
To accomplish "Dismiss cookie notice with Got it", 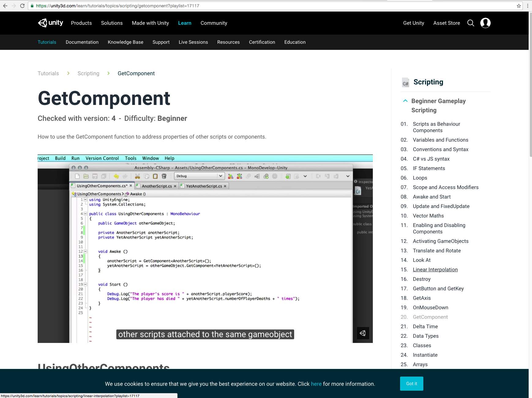I will (411, 384).
